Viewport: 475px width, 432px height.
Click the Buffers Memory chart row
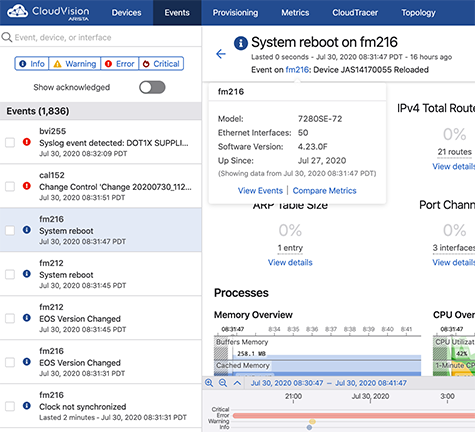[317, 349]
